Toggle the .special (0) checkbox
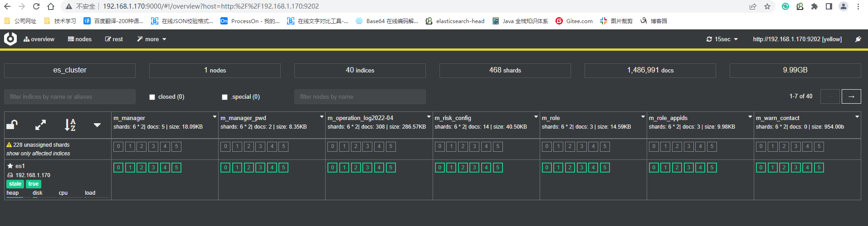The height and width of the screenshot is (226, 868). click(224, 97)
